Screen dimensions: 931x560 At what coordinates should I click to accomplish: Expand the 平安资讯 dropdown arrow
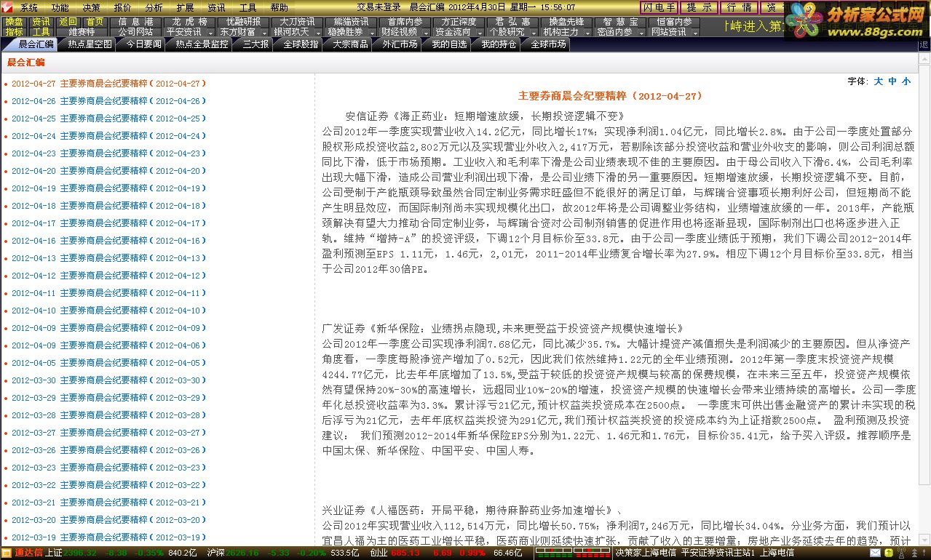point(210,33)
